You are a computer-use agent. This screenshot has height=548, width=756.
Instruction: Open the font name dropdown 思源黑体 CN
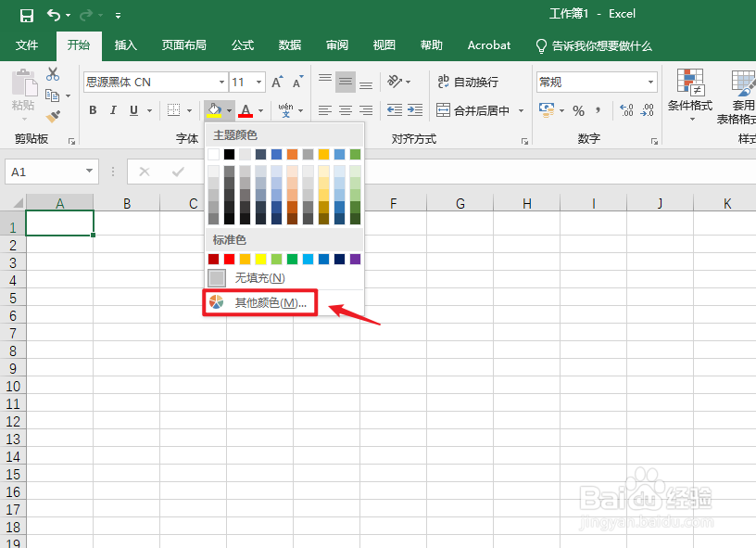(x=221, y=82)
